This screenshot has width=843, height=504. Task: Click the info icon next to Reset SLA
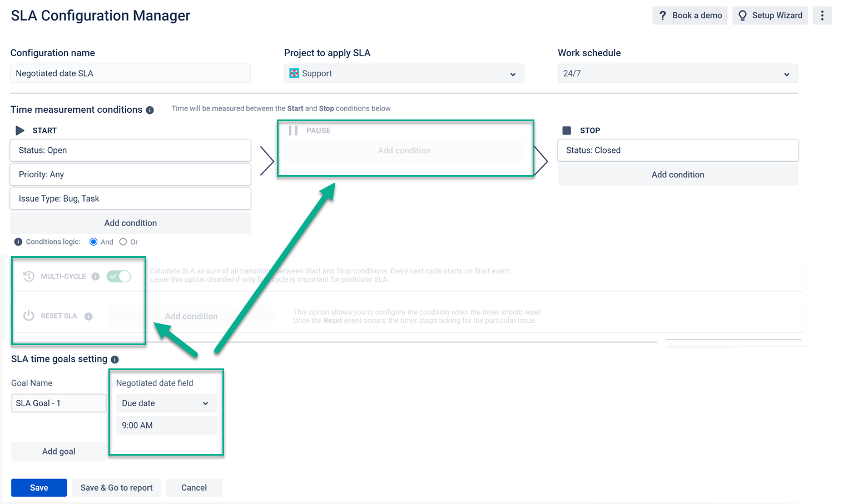point(88,316)
